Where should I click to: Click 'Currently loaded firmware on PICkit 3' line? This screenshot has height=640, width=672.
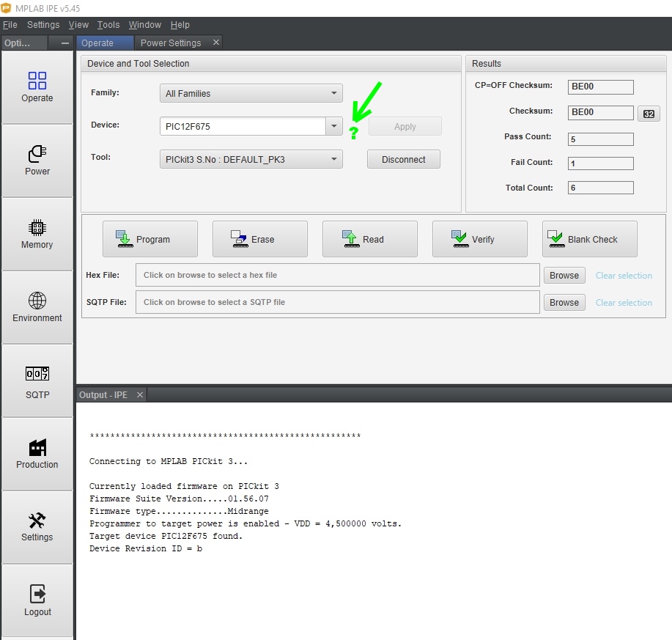184,486
